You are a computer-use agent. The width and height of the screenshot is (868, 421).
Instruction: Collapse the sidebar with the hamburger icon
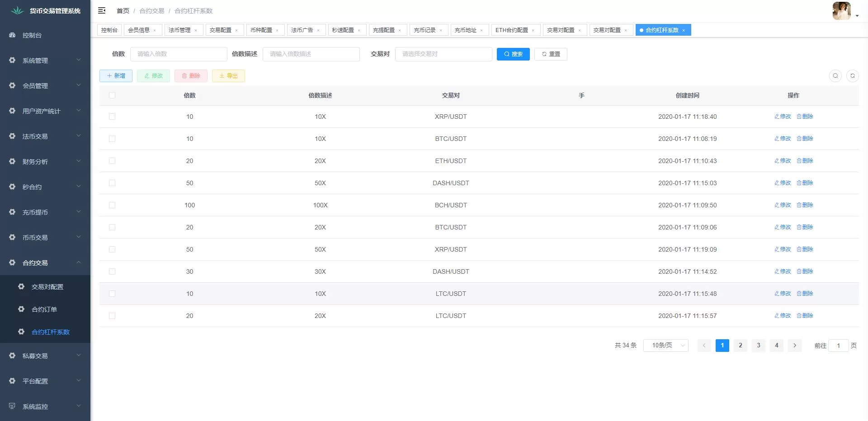102,10
